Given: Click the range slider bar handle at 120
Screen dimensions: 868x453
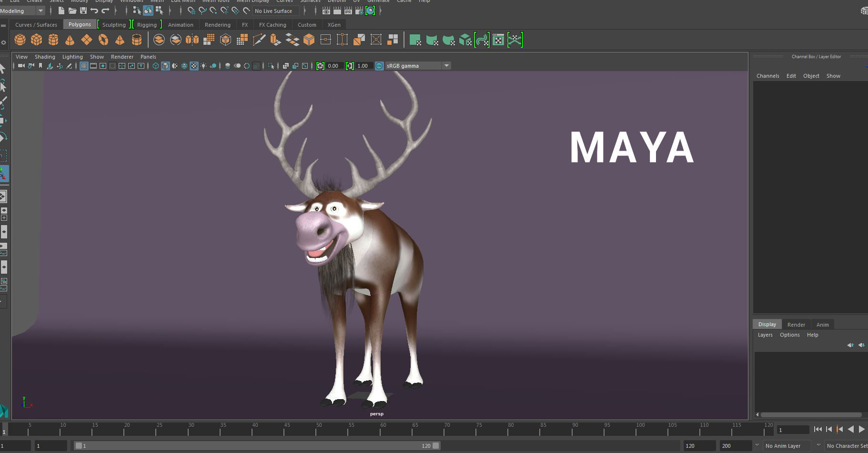Looking at the screenshot, I should [435, 446].
